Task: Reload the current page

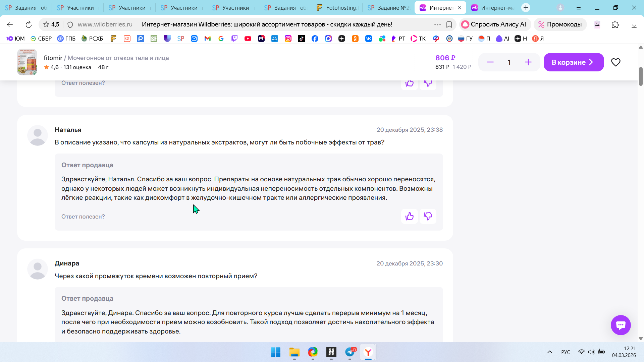Action: click(29, 24)
